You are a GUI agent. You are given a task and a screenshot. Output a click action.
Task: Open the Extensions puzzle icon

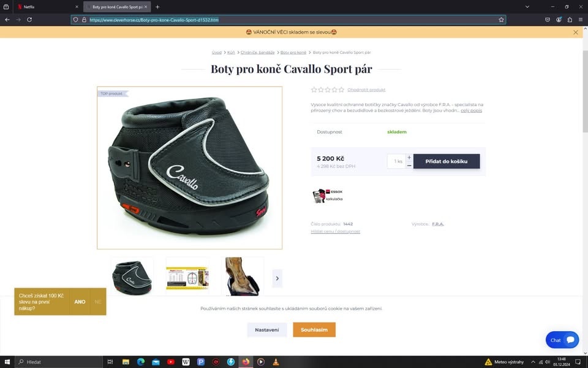pos(570,20)
